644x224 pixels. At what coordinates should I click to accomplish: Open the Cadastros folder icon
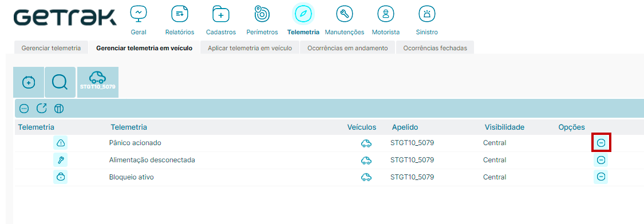221,14
